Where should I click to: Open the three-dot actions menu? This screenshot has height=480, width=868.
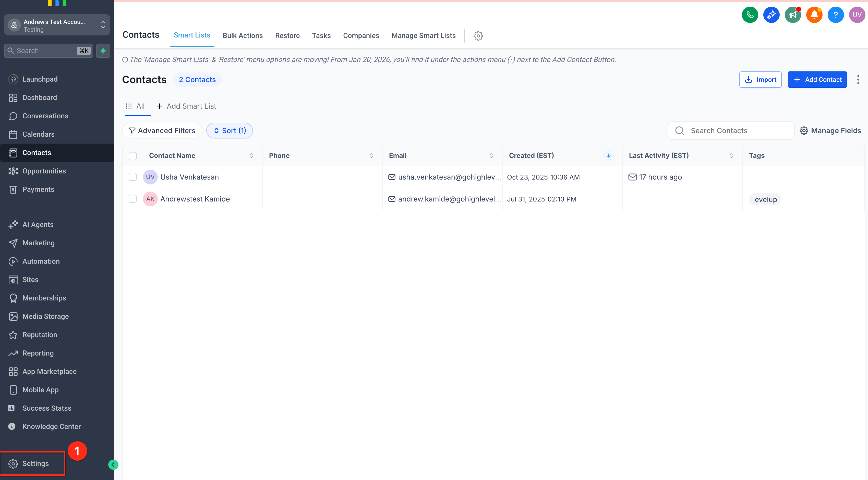tap(858, 79)
